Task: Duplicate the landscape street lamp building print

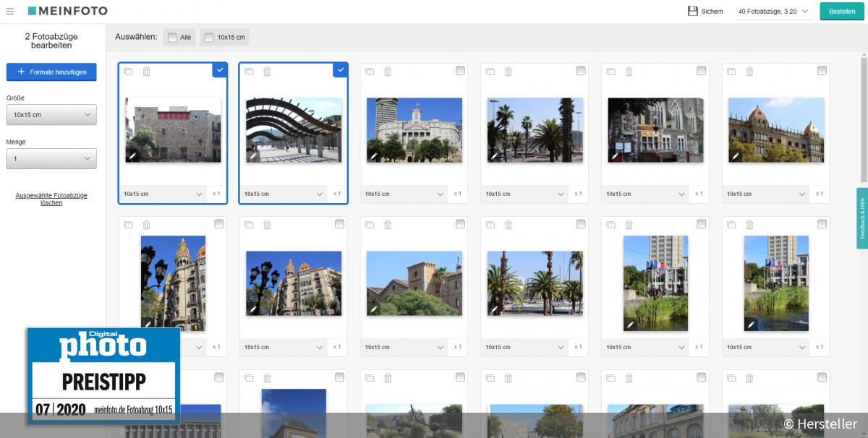Action: pos(249,225)
